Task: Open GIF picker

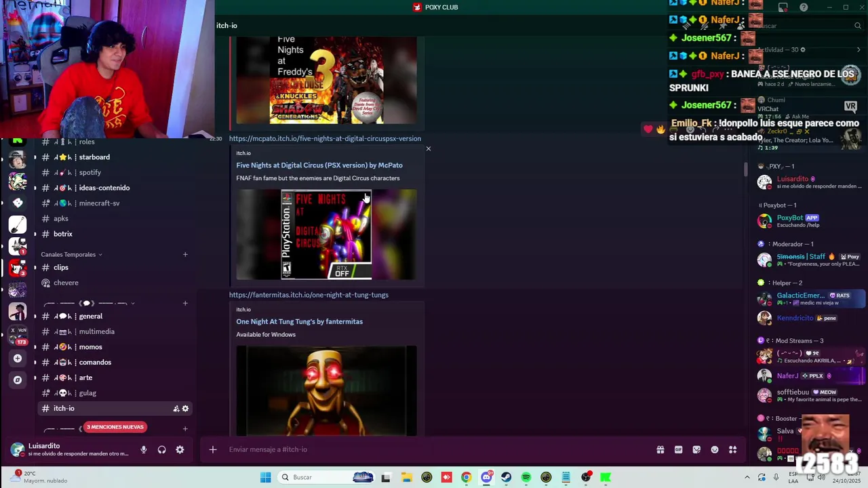Action: [x=678, y=449]
